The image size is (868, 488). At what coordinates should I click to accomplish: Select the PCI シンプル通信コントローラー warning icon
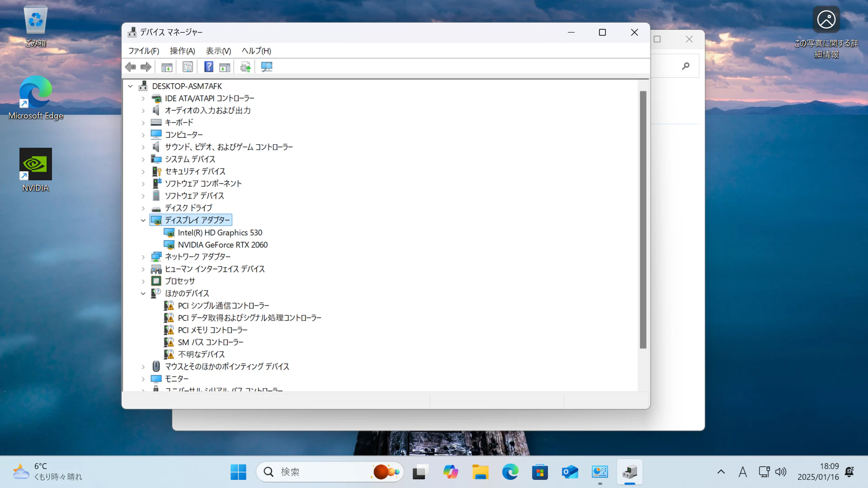169,306
